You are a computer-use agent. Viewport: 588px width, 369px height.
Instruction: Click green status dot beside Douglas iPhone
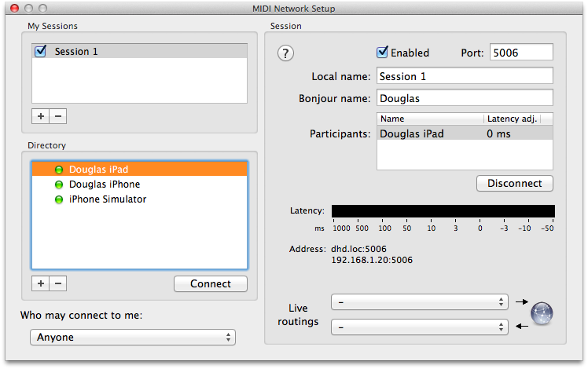pyautogui.click(x=59, y=184)
